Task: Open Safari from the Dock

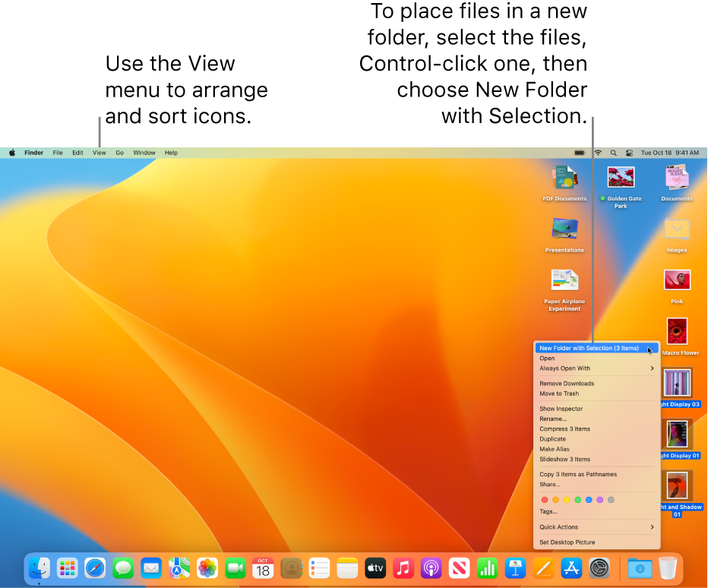Action: 95,568
